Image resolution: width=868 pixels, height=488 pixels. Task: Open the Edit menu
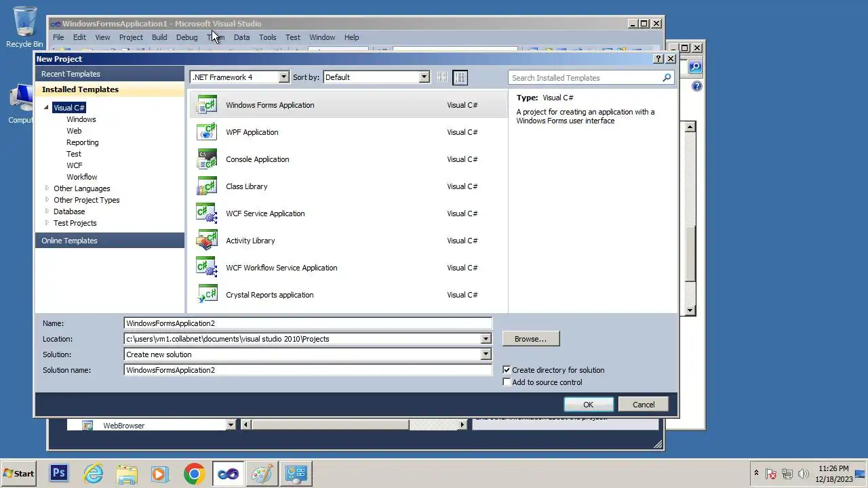(x=79, y=37)
